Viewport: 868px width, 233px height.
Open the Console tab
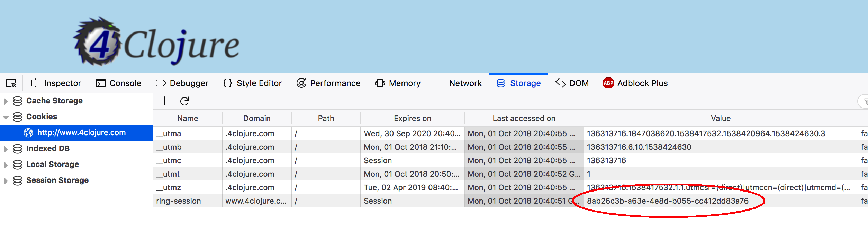tap(118, 83)
